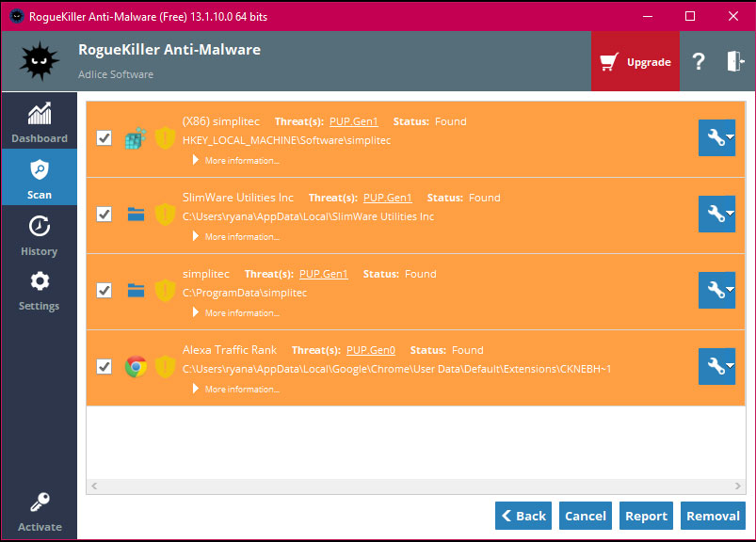Click warning shield on Alexa Traffic Rank row

(x=165, y=366)
